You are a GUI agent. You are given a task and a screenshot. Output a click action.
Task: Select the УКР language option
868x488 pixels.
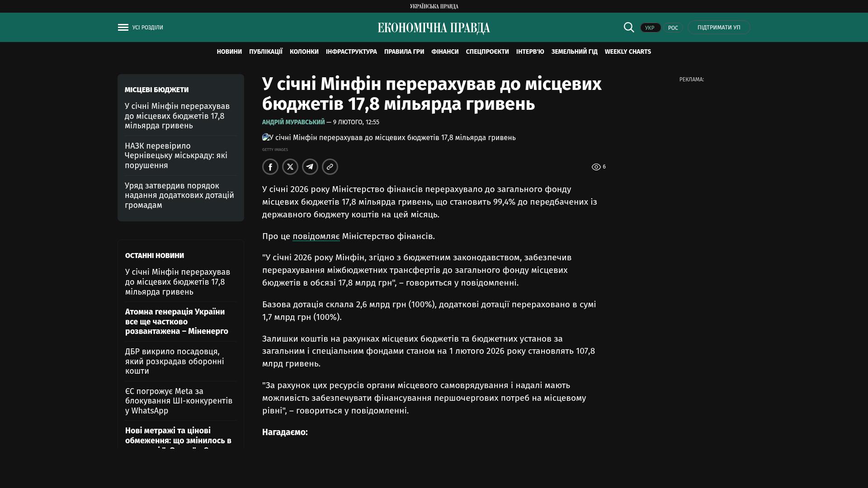click(650, 28)
